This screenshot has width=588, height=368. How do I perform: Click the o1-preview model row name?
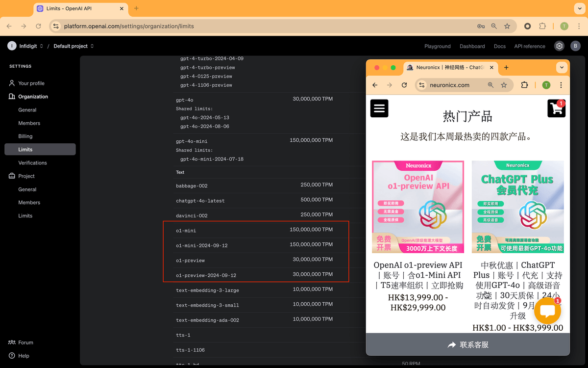click(x=191, y=261)
